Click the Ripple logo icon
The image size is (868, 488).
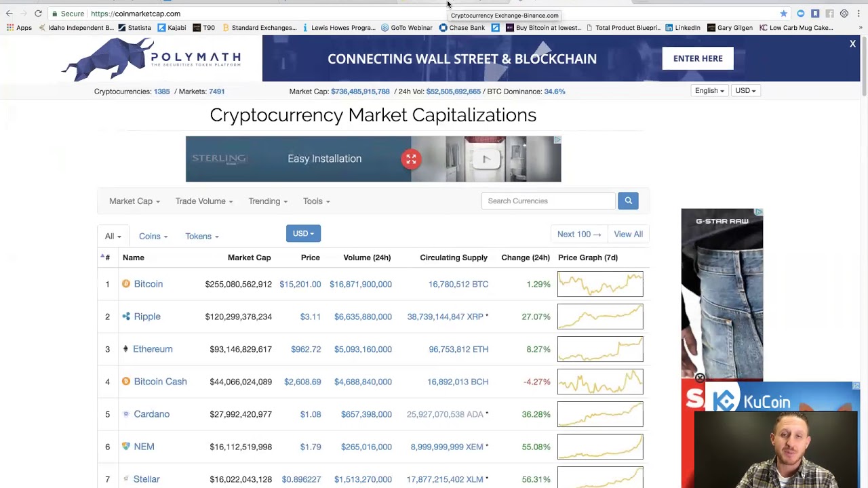[125, 317]
